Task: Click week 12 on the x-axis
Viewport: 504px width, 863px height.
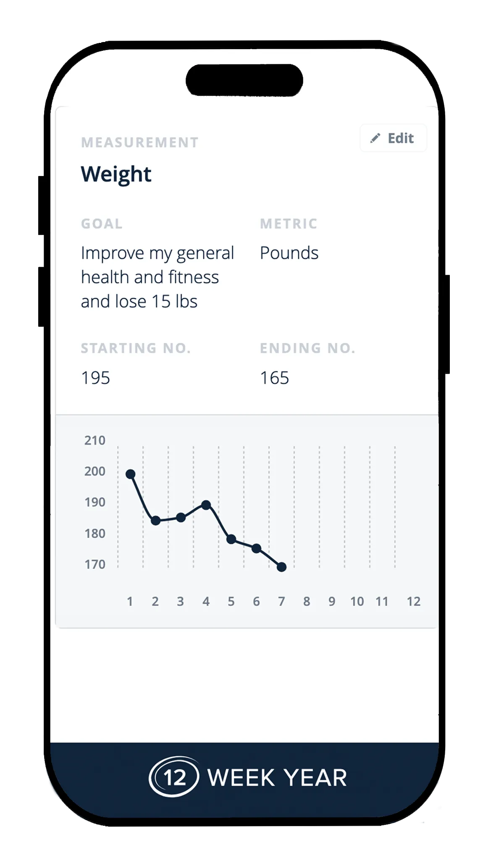Action: [413, 601]
